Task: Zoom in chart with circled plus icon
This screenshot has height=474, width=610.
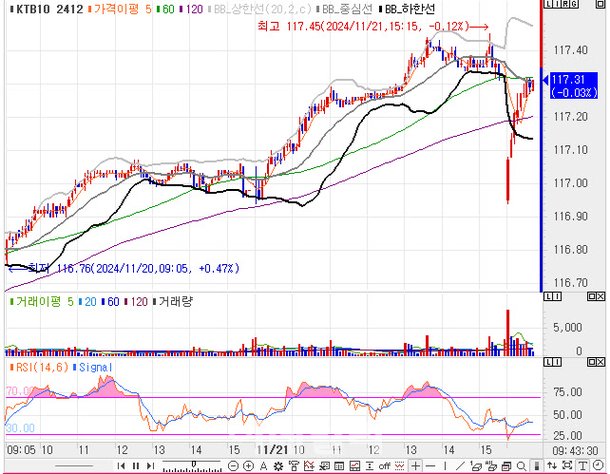Action: [248, 466]
